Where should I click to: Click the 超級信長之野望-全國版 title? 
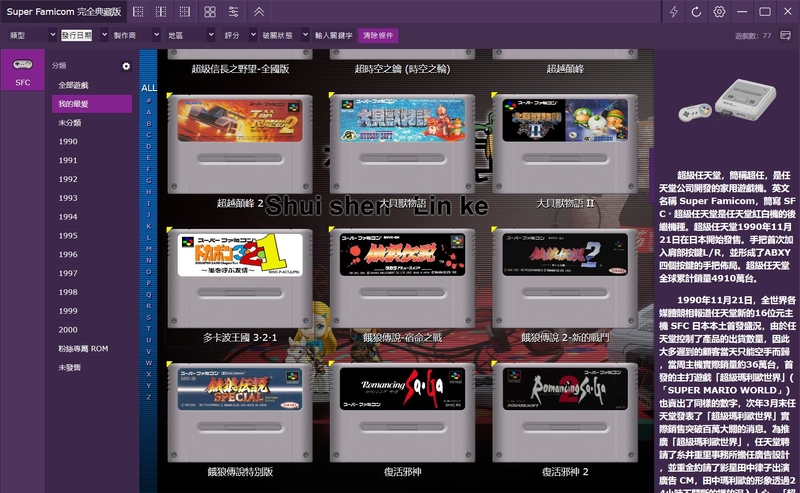[240, 69]
